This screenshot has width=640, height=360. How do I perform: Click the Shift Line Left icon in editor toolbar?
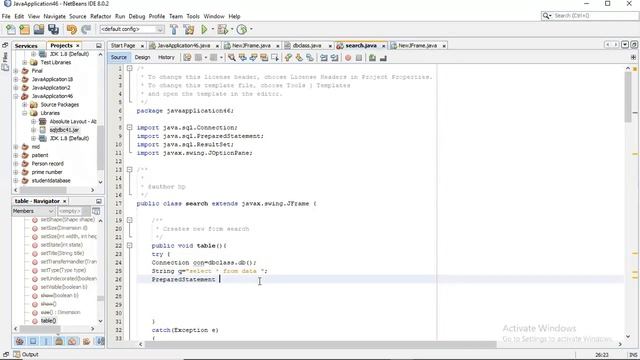324,58
